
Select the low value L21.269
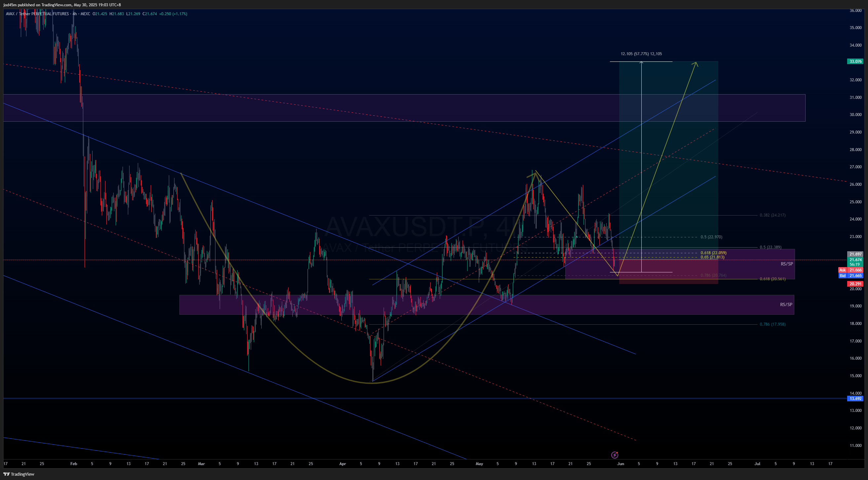tap(133, 14)
